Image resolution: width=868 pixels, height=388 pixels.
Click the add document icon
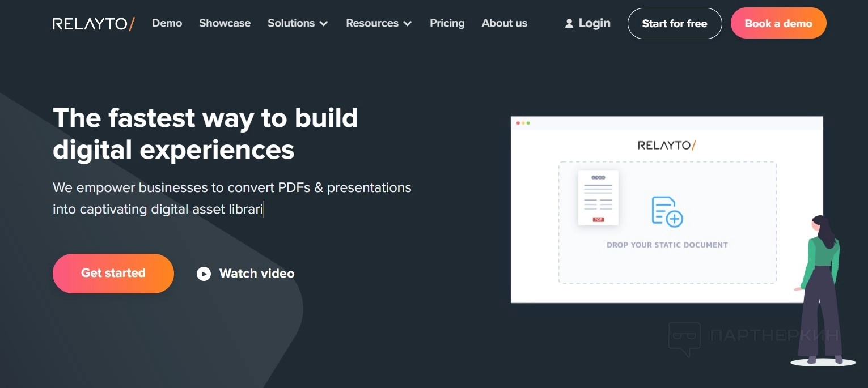(x=667, y=212)
